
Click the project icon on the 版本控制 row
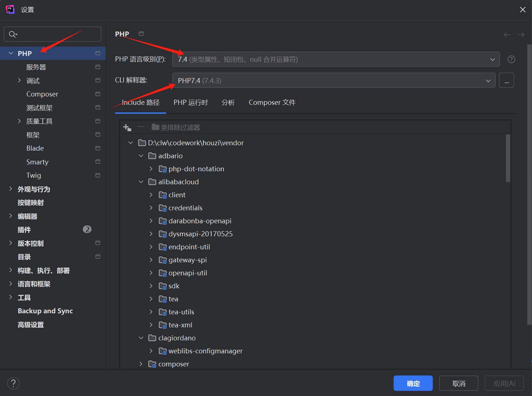pyautogui.click(x=98, y=243)
